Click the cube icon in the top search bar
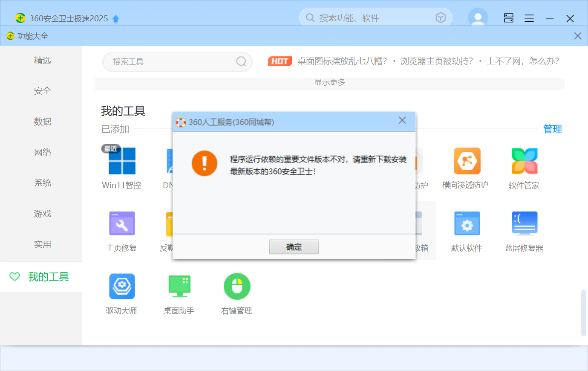Image resolution: width=588 pixels, height=371 pixels. coord(441,17)
